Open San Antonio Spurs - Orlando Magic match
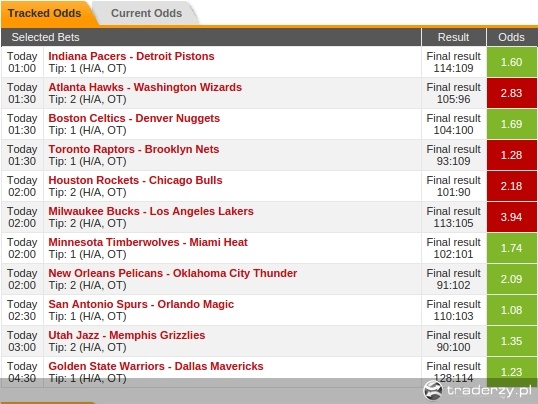 pyautogui.click(x=141, y=304)
